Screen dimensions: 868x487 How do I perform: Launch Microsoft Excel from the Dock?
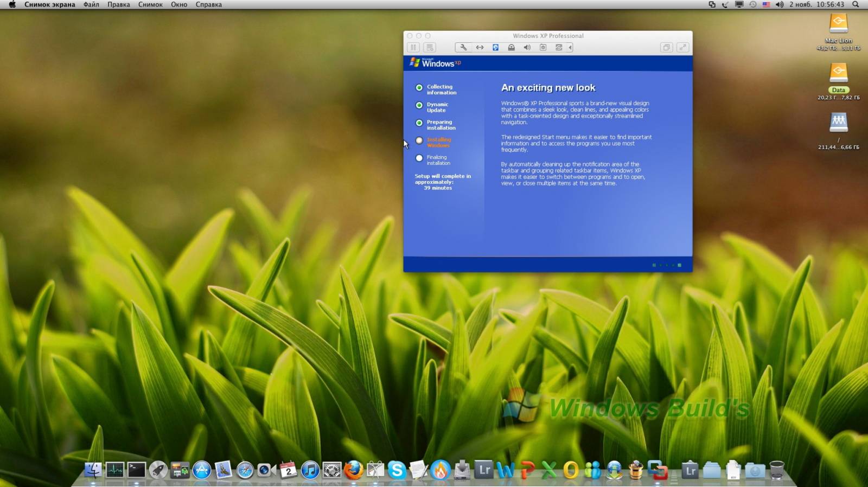coord(548,470)
